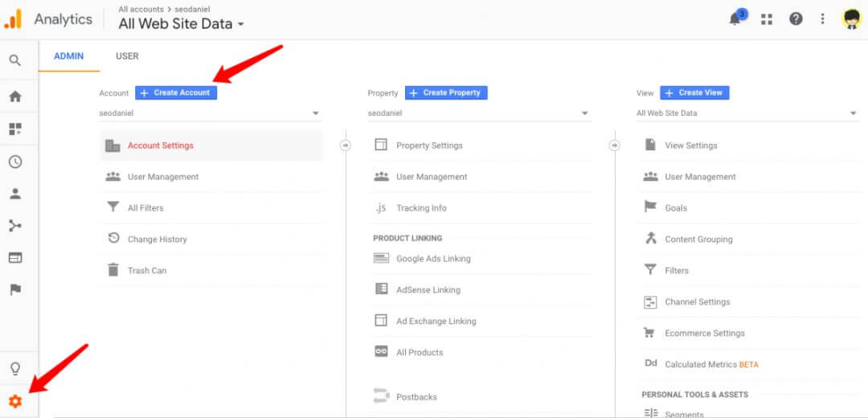The image size is (868, 418).
Task: Open Realtime reports clock icon
Action: pyautogui.click(x=15, y=162)
